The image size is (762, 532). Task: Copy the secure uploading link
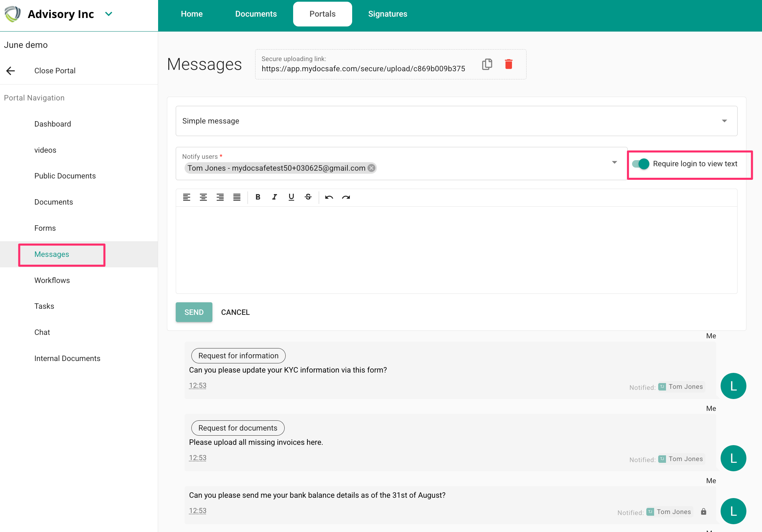point(487,64)
